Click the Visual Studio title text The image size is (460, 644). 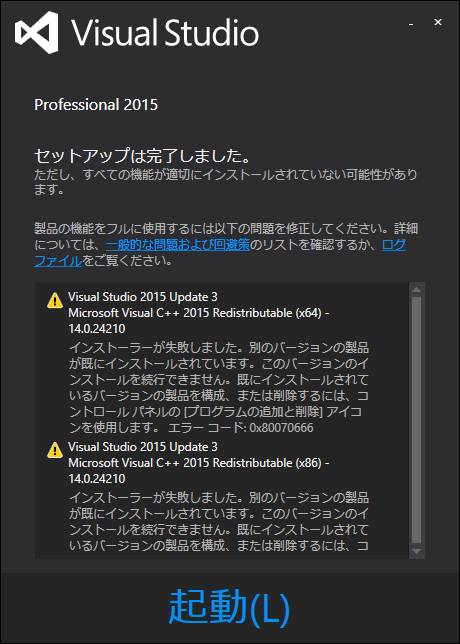click(166, 32)
